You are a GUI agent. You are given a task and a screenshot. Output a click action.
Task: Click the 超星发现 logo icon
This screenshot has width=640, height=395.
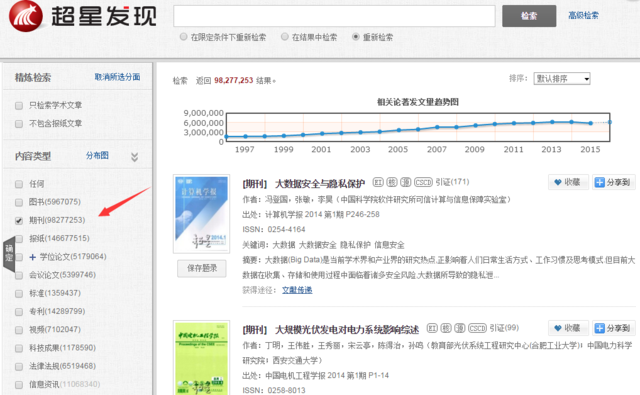[x=26, y=16]
